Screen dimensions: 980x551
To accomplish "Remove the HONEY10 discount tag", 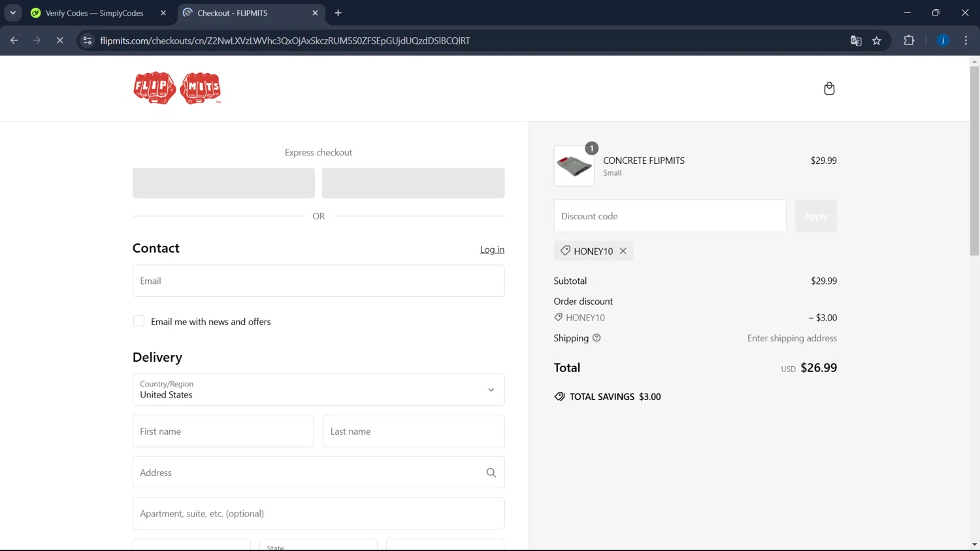I will [623, 251].
